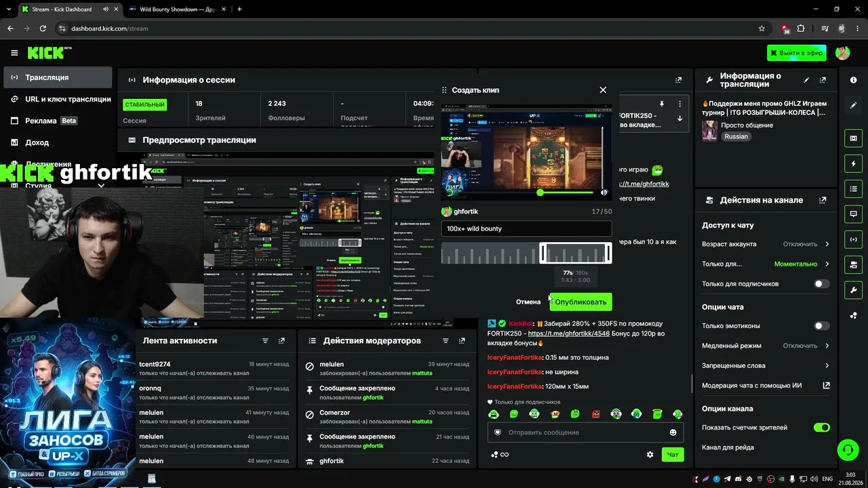Click the film clip icon in the right rail
Viewport: 868px width, 488px height.
tap(854, 138)
